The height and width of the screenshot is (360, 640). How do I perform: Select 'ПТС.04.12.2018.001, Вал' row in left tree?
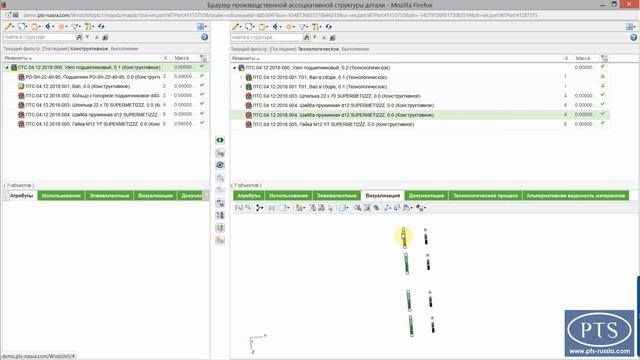(x=105, y=86)
